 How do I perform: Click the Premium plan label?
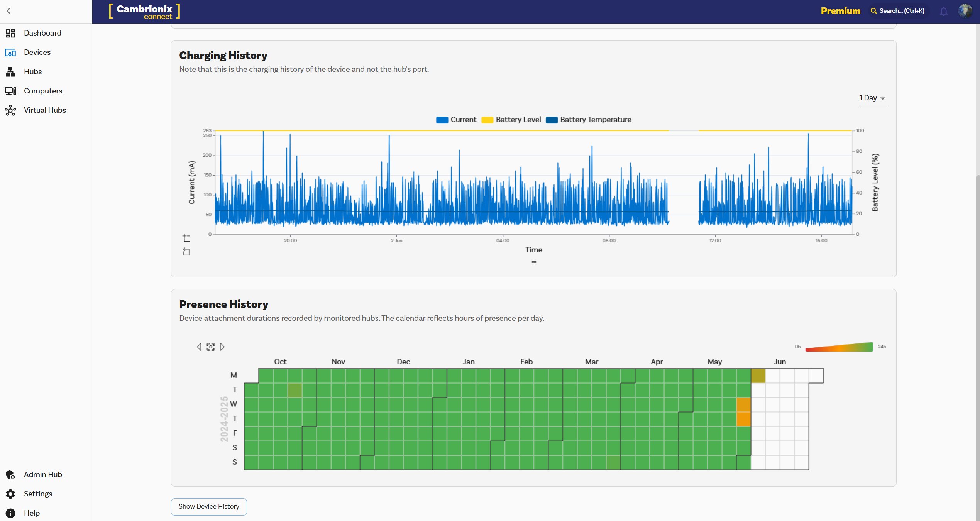click(840, 11)
